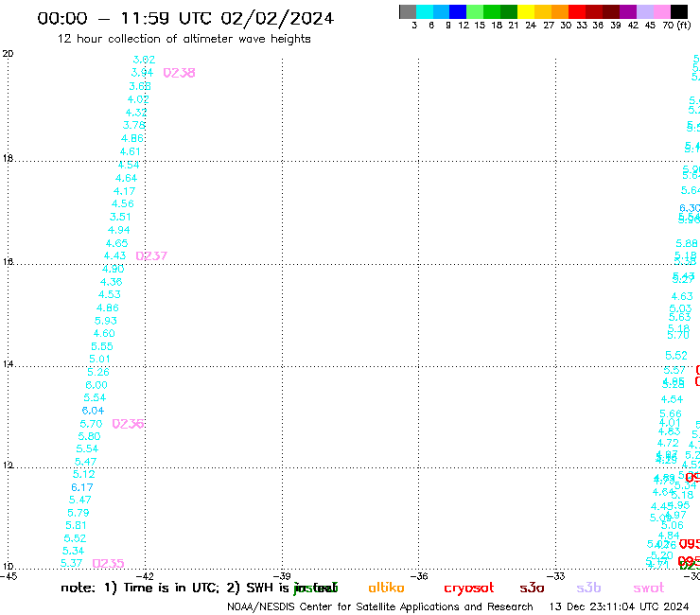Select the wave height 3.51
The height and width of the screenshot is (615, 700).
(120, 217)
